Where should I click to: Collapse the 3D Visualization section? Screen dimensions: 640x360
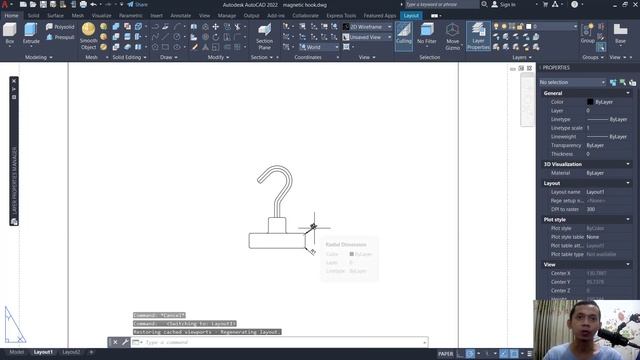click(x=628, y=164)
